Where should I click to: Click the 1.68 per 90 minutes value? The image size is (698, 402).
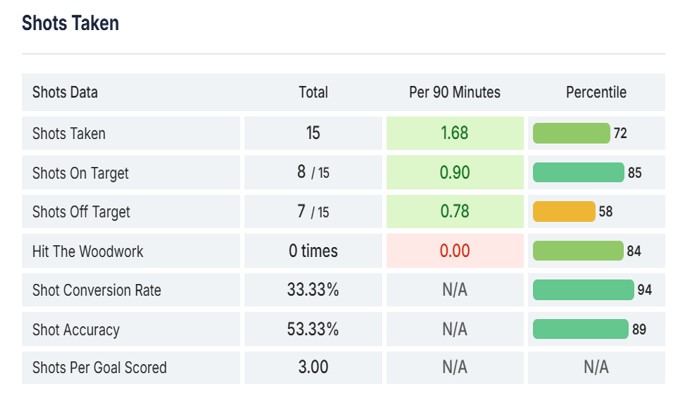click(455, 133)
